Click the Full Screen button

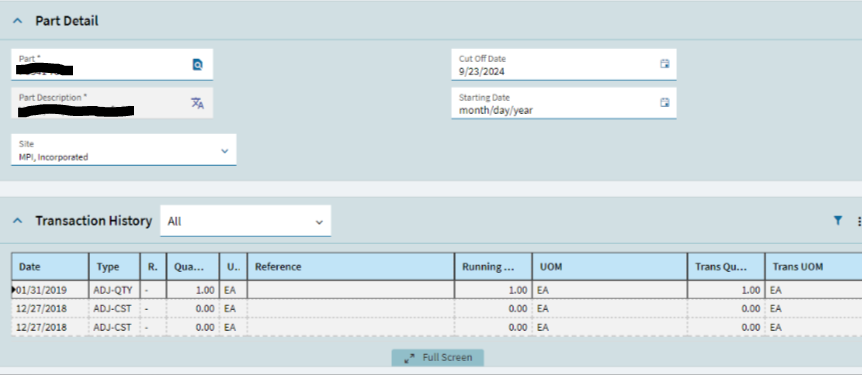coord(438,358)
